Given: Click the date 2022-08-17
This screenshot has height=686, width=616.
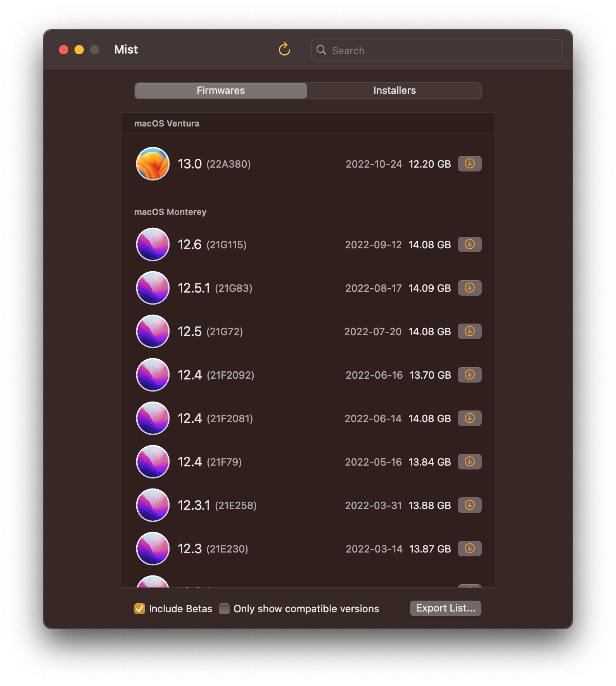Looking at the screenshot, I should tap(374, 288).
